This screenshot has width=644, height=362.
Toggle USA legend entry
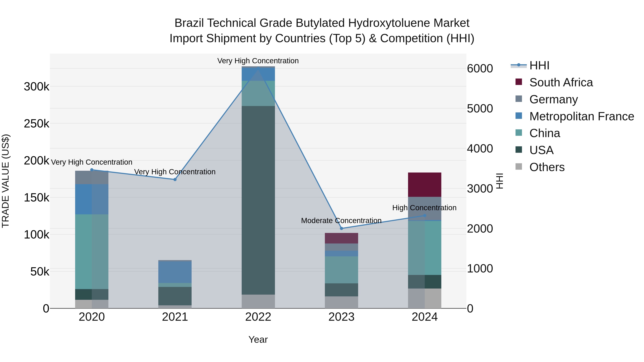point(535,150)
